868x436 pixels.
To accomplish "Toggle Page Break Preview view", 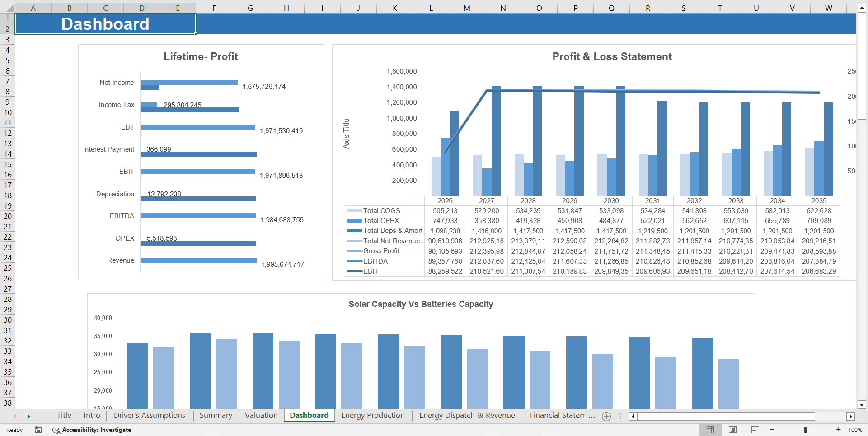I will point(755,430).
